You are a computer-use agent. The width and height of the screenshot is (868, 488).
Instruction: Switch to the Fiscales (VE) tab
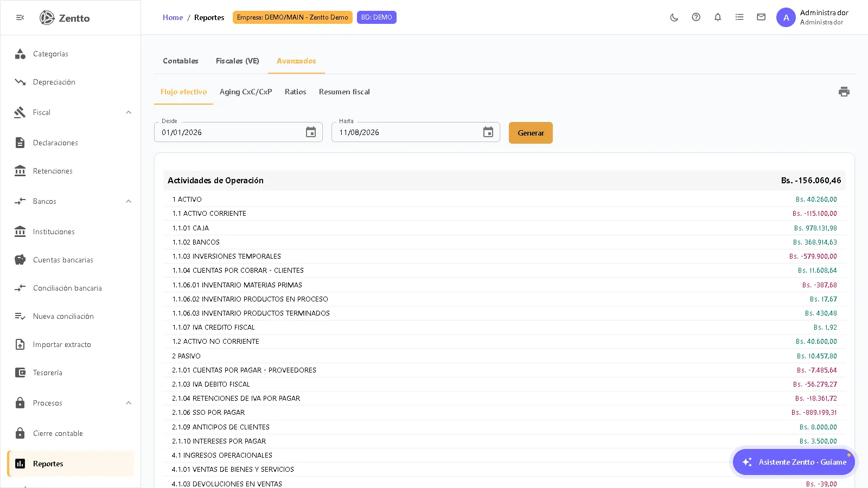(238, 61)
